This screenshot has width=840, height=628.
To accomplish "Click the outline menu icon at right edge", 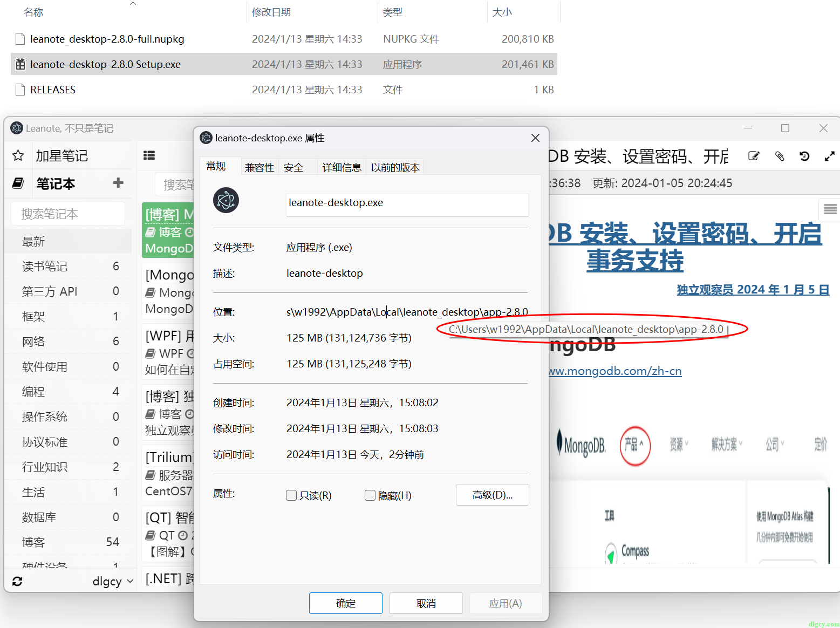I will pyautogui.click(x=830, y=209).
